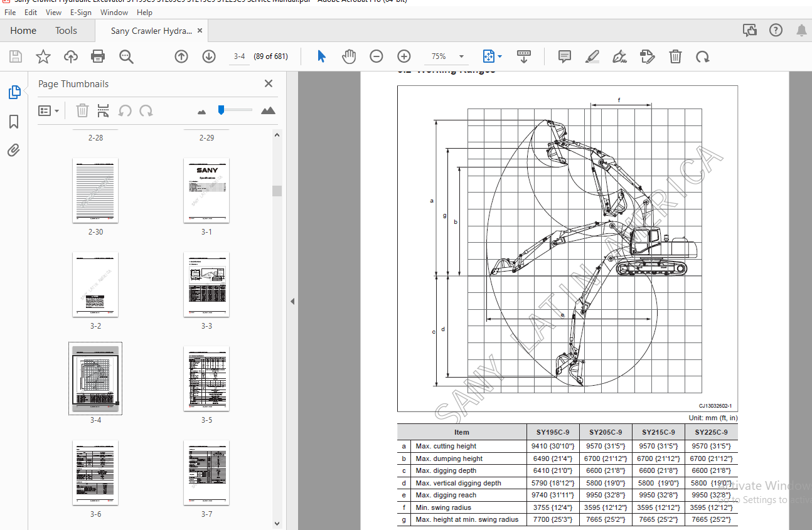Open the share feedback icon
Viewport: 812px width, 530px height.
(749, 30)
